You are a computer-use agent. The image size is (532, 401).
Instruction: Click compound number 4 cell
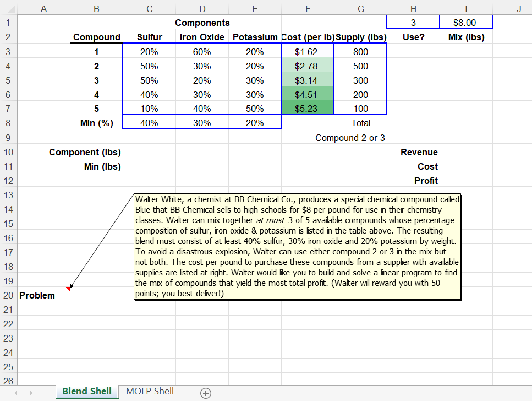[97, 95]
